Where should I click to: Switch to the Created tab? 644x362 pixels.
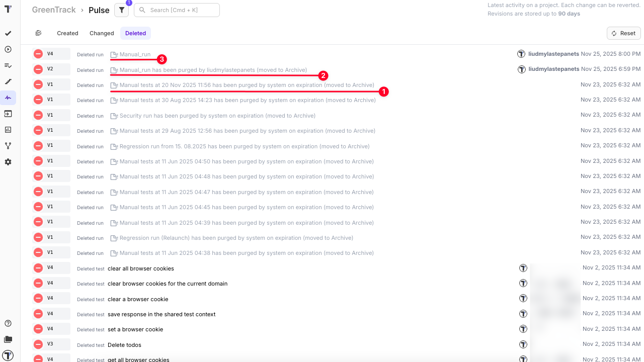pyautogui.click(x=67, y=33)
